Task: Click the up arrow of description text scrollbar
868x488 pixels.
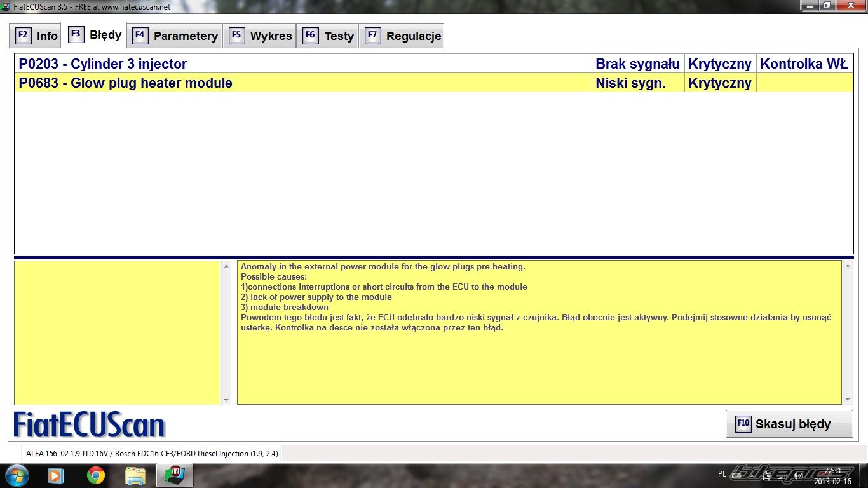Action: [848, 266]
